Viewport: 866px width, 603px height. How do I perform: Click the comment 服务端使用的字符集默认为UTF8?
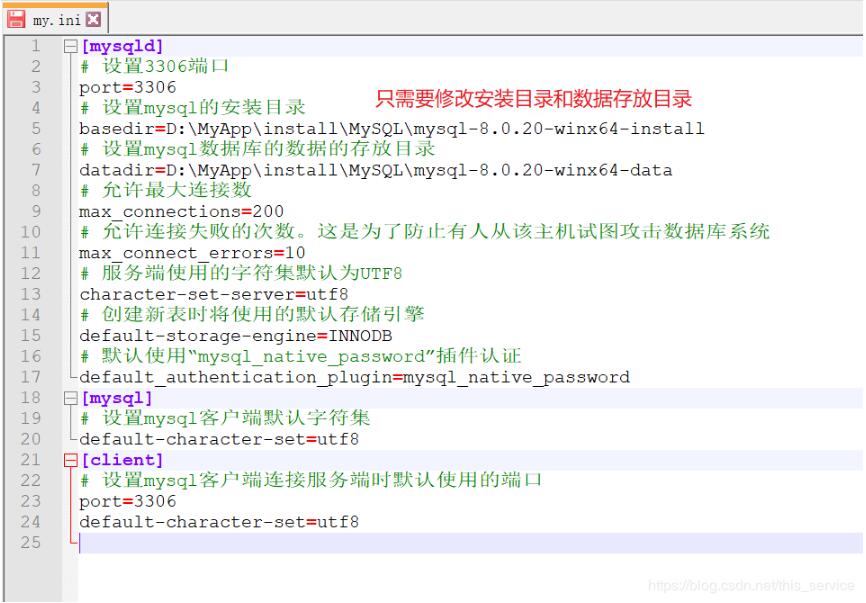[241, 273]
